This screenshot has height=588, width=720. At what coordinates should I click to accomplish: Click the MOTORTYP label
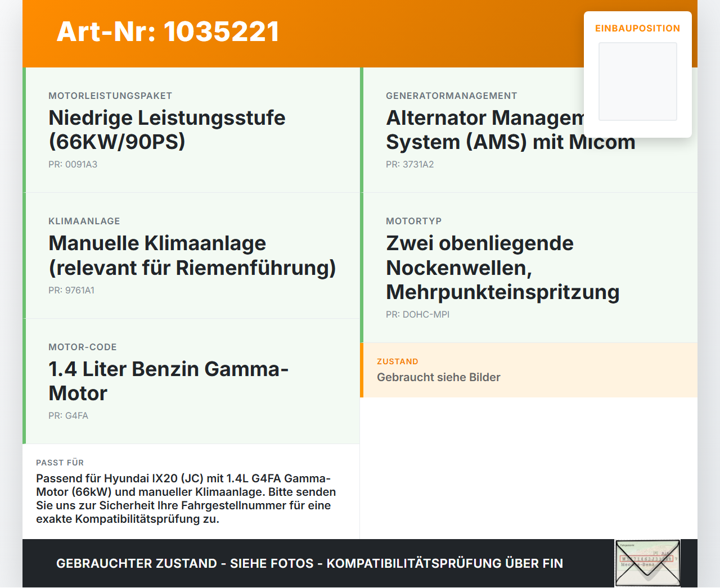click(414, 221)
